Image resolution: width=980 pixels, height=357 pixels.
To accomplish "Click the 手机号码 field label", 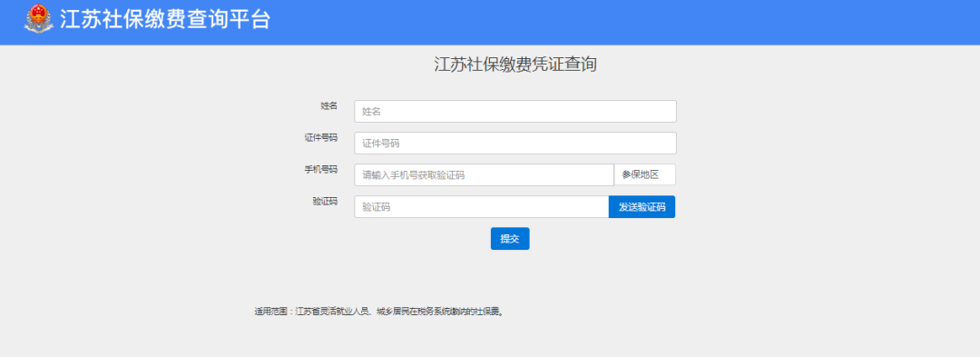I will pos(321,170).
